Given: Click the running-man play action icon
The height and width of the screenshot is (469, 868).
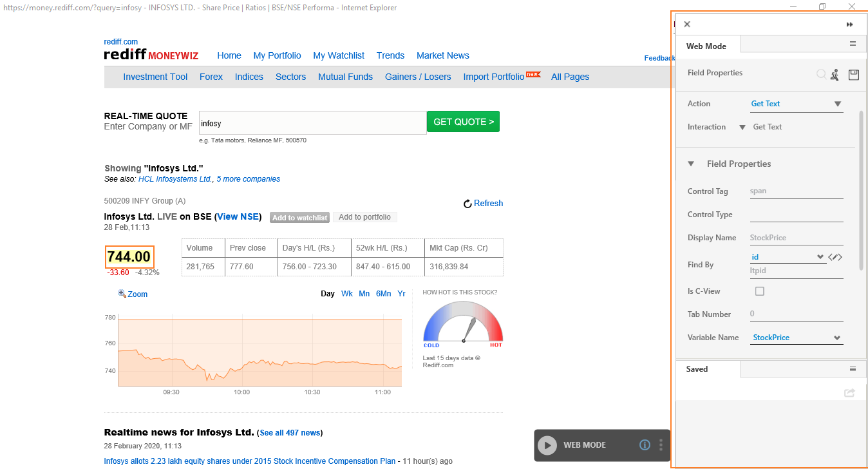Looking at the screenshot, I should (x=835, y=75).
